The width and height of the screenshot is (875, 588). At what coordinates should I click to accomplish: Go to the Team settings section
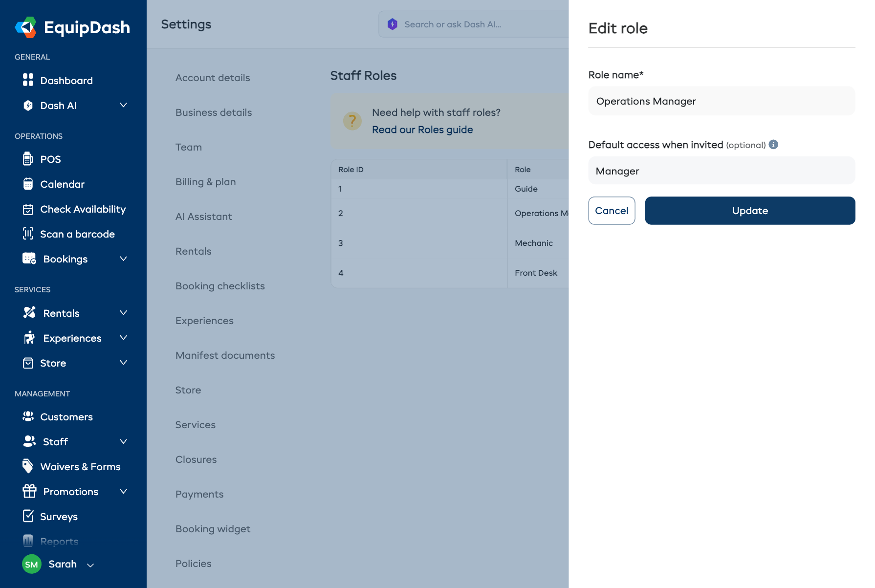tap(189, 147)
